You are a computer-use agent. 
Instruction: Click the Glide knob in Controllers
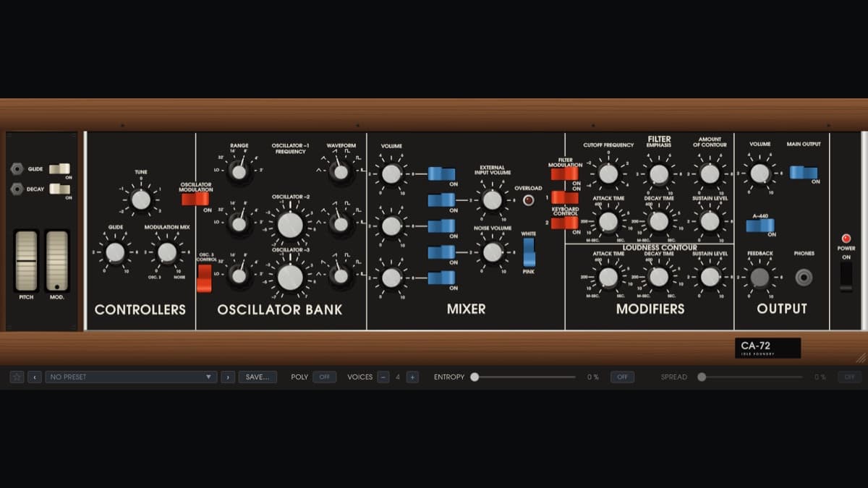(115, 252)
